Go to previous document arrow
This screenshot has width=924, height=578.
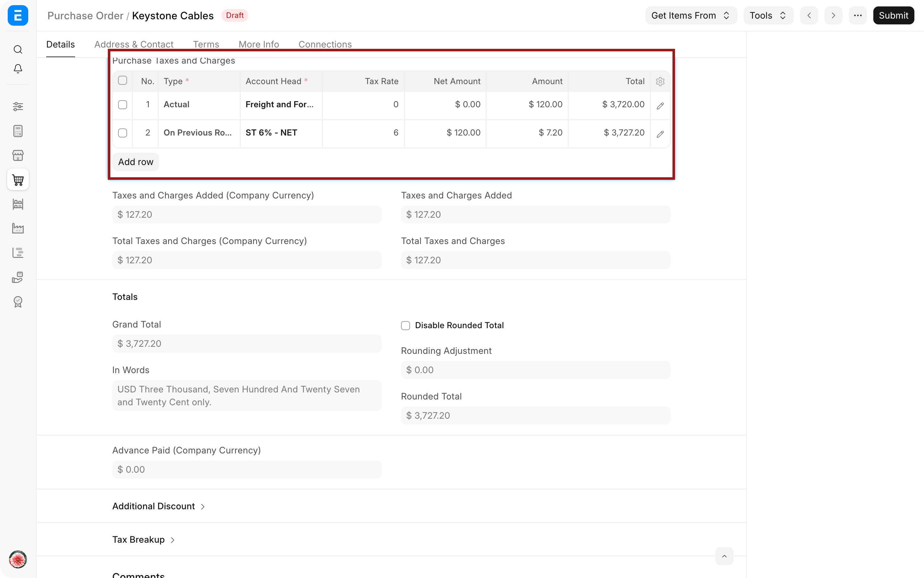[x=809, y=15]
